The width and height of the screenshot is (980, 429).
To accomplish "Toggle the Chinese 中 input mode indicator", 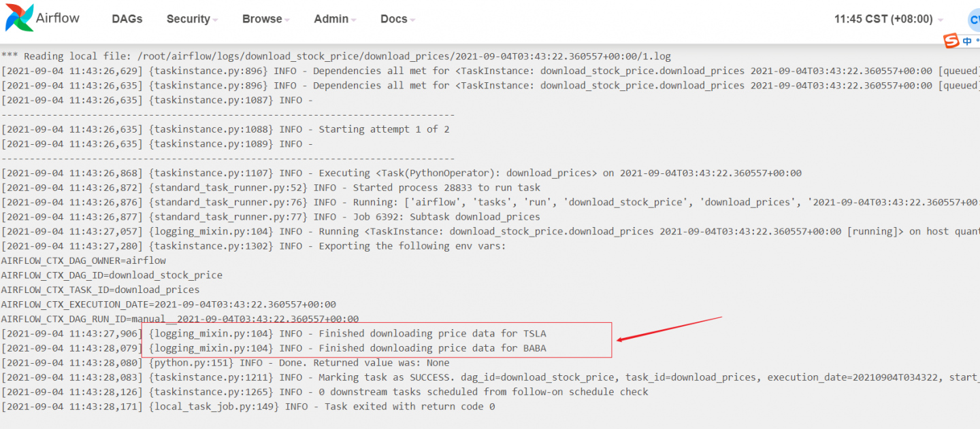I will tap(967, 41).
